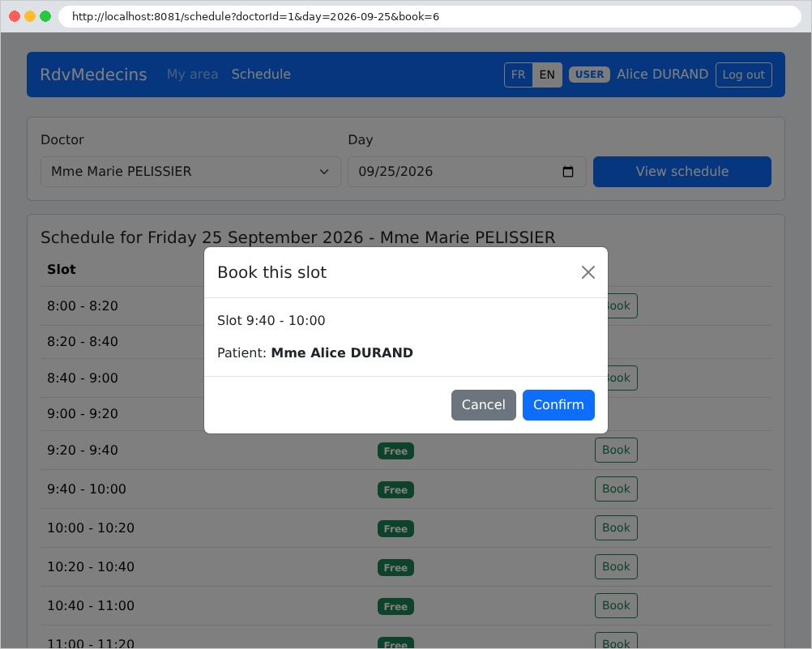Focus the Day date field
This screenshot has height=649, width=812.
tap(467, 172)
